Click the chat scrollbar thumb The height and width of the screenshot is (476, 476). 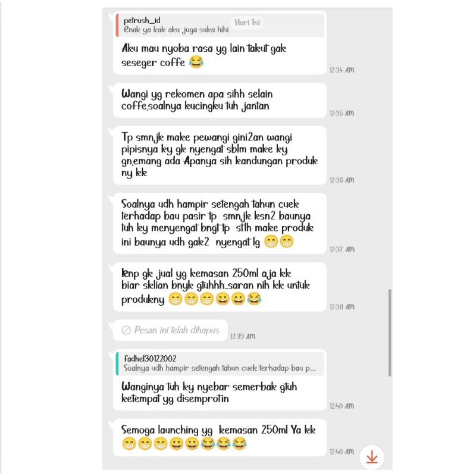390,333
